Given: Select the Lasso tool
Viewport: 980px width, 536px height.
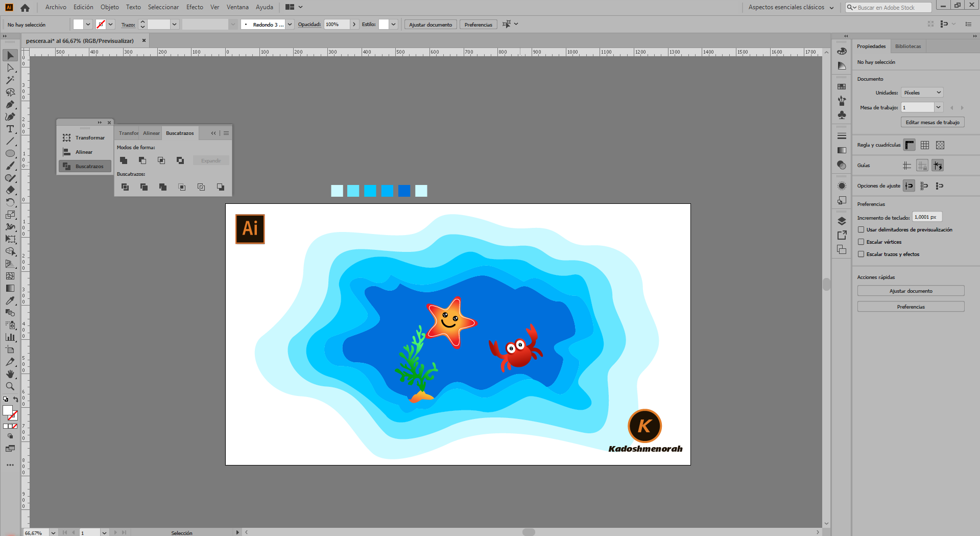Looking at the screenshot, I should pyautogui.click(x=10, y=92).
